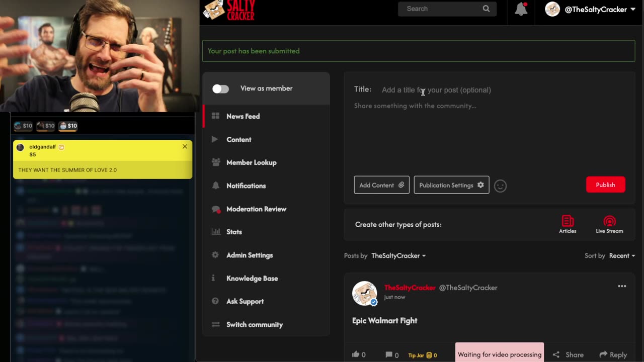Click the Switch community arrows icon

(216, 324)
